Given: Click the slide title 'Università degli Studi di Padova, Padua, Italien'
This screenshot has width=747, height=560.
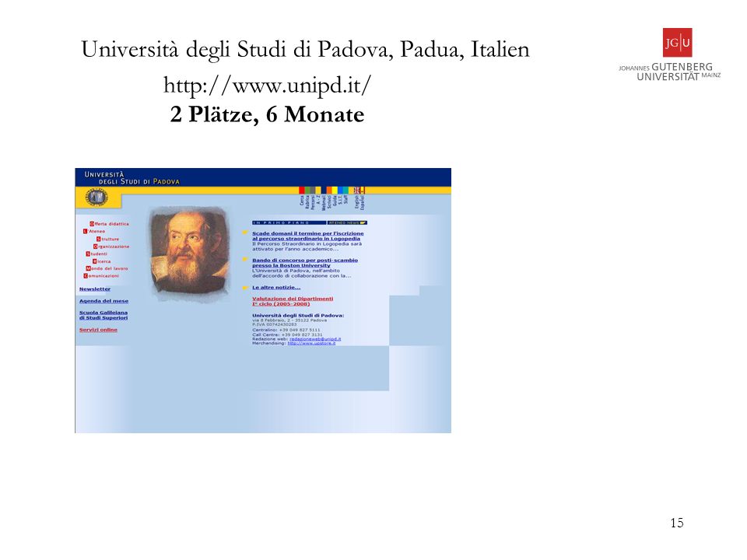Looking at the screenshot, I should coord(305,50).
